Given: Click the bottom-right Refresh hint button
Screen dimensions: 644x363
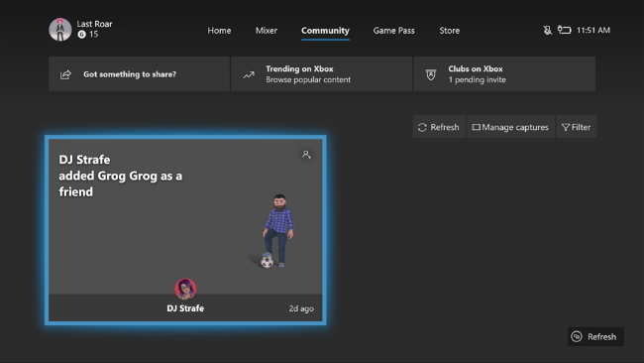Looking at the screenshot, I should [595, 336].
